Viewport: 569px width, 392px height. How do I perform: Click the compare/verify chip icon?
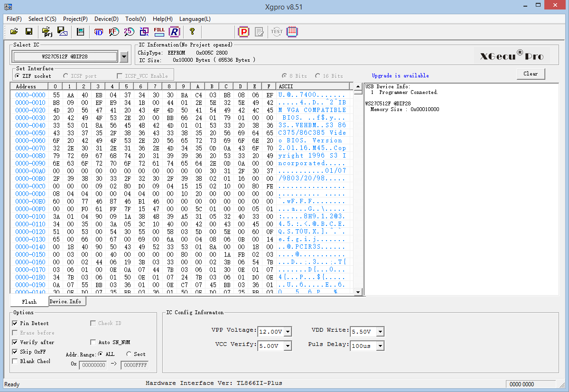pos(144,32)
